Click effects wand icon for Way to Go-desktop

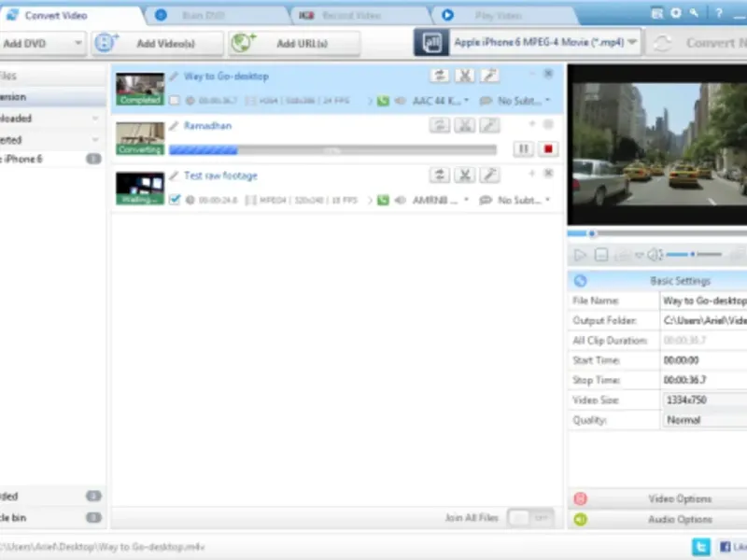[489, 76]
